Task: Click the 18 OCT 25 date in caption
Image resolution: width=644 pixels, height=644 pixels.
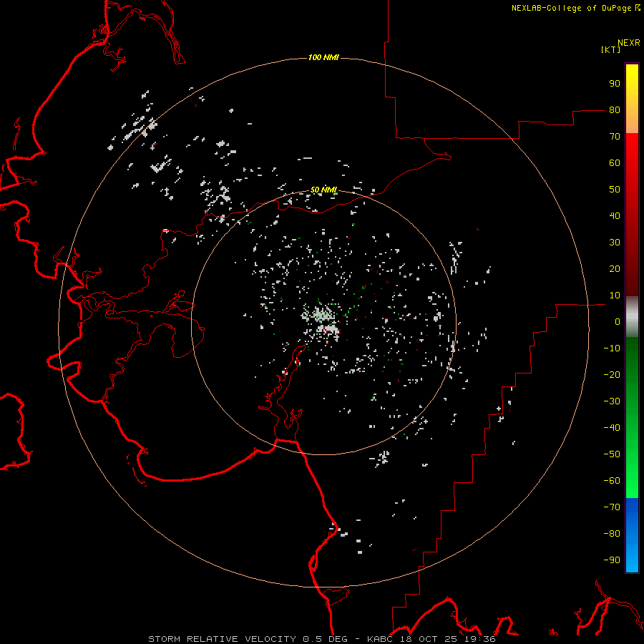Action: point(431,639)
